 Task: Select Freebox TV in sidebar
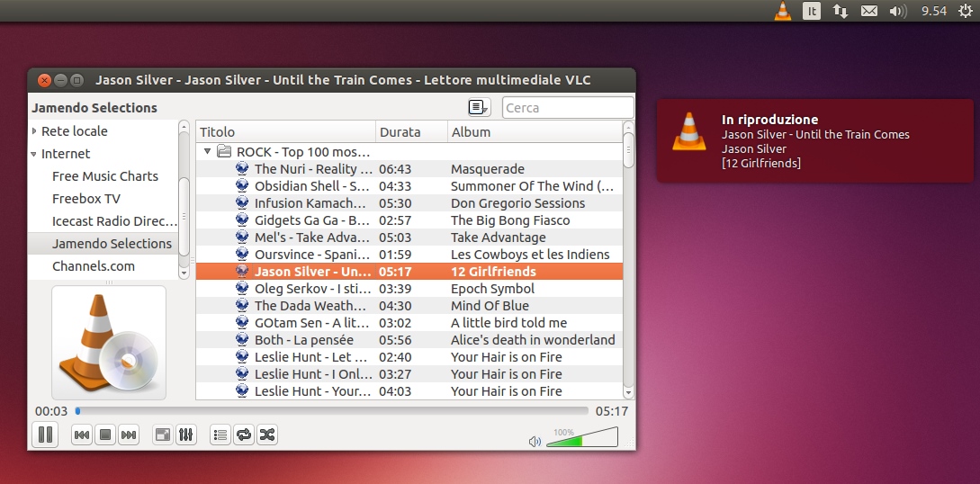click(x=86, y=199)
